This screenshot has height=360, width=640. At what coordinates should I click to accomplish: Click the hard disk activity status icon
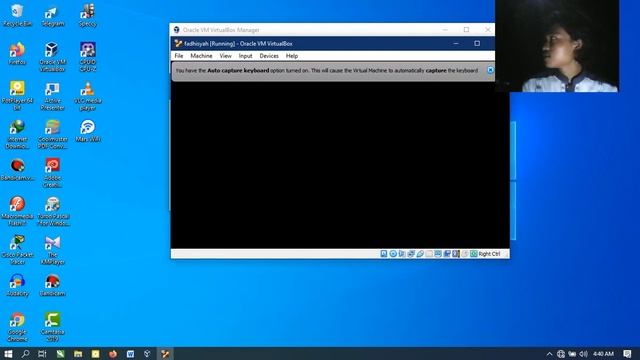pyautogui.click(x=384, y=254)
